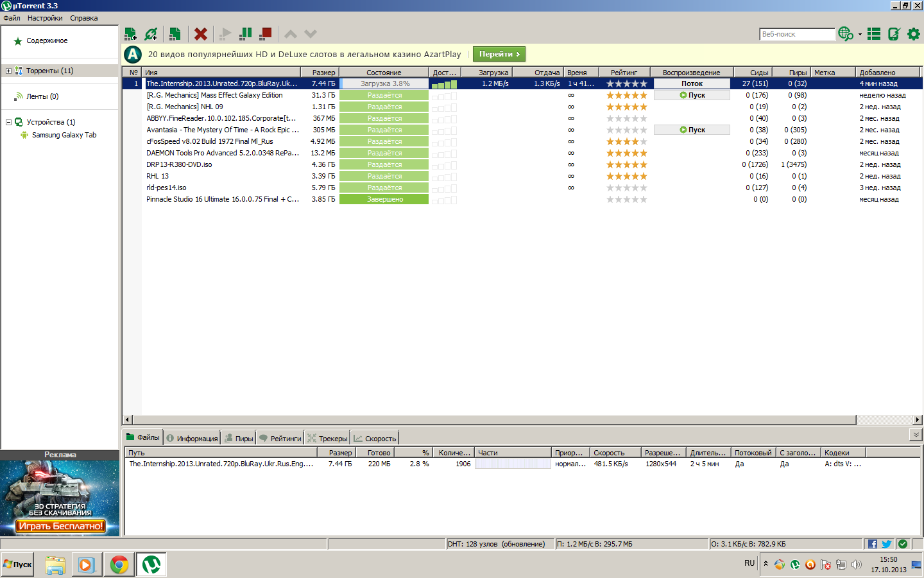The height and width of the screenshot is (578, 924).
Task: Click the globe web search icon
Action: coord(845,33)
